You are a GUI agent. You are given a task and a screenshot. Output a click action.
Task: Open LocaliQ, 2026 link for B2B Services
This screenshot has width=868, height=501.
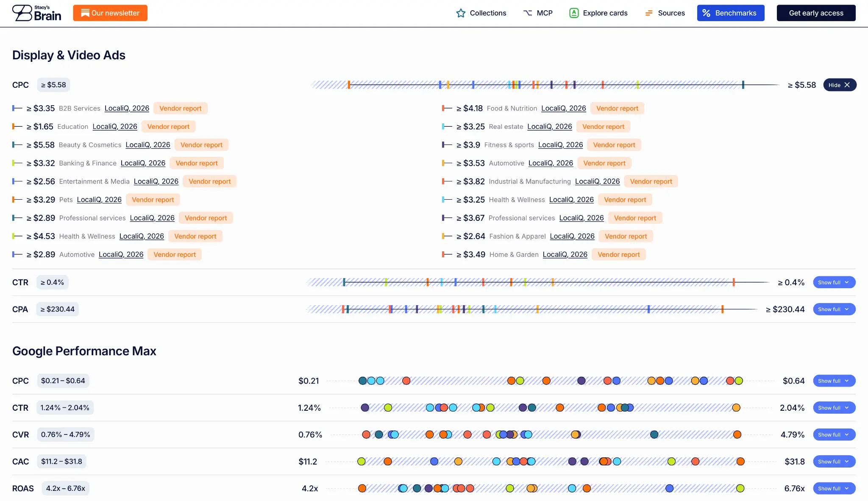pos(127,108)
